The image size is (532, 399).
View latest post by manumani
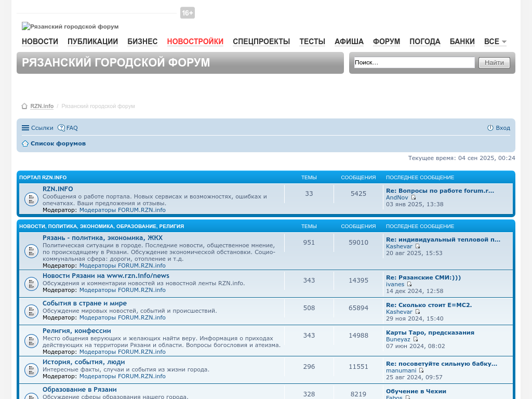[421, 370]
